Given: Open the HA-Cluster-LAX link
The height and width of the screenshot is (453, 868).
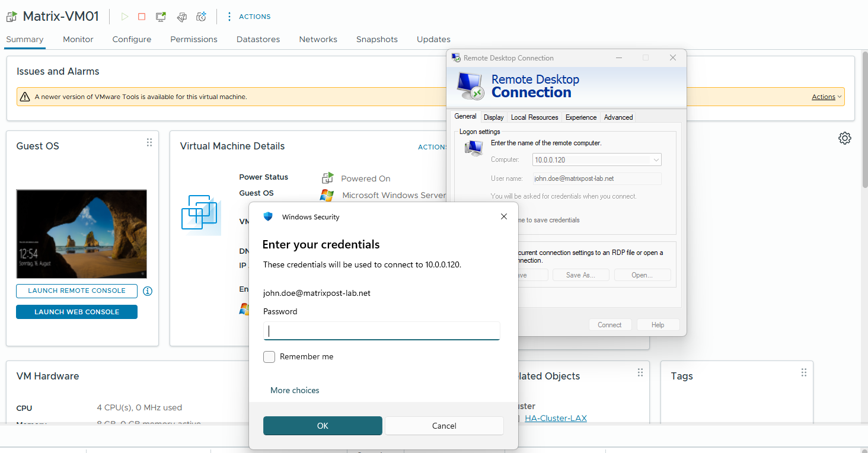Looking at the screenshot, I should click(x=556, y=418).
